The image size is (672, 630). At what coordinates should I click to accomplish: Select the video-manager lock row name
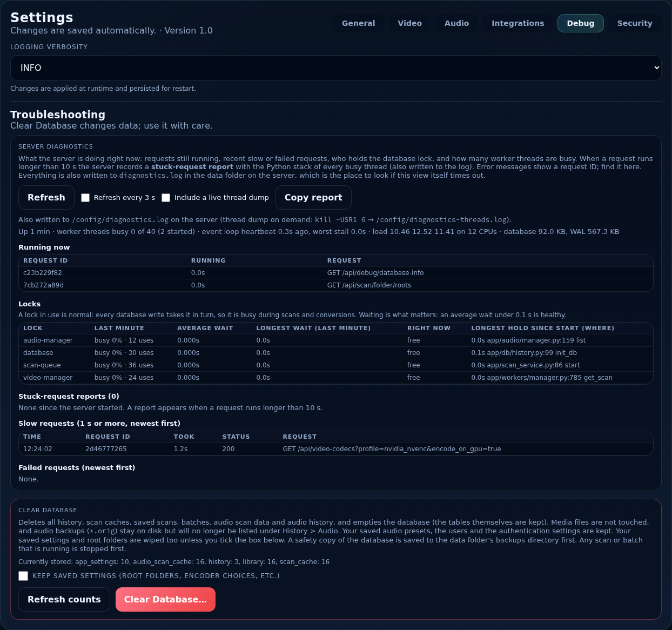48,378
